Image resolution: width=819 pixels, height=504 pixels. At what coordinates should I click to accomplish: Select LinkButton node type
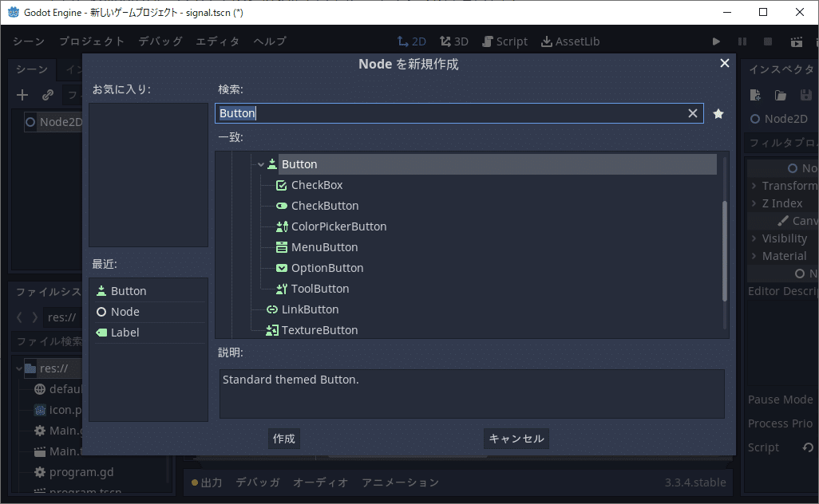point(310,310)
